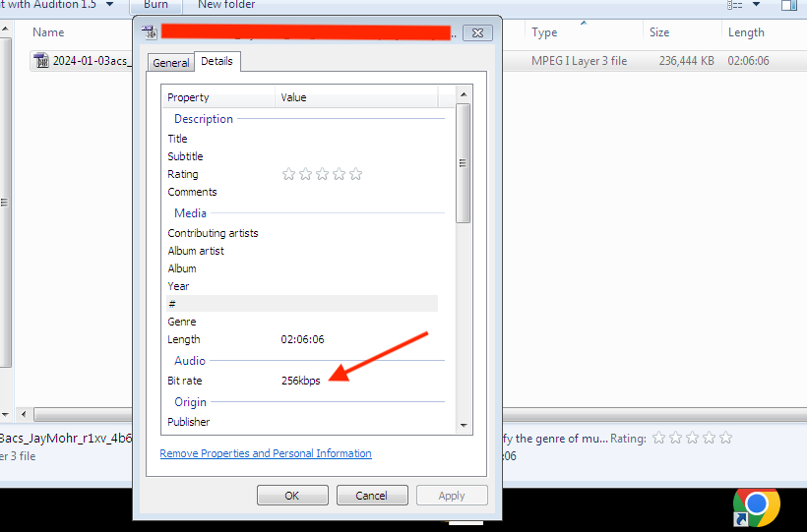Select the Details tab
This screenshot has height=532, width=807.
tap(217, 61)
